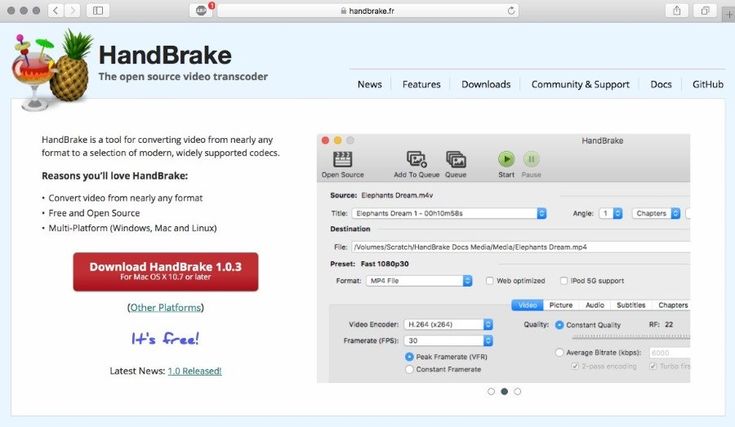The width and height of the screenshot is (735, 427).
Task: Click the Average Bitrate value field
Action: coord(670,353)
